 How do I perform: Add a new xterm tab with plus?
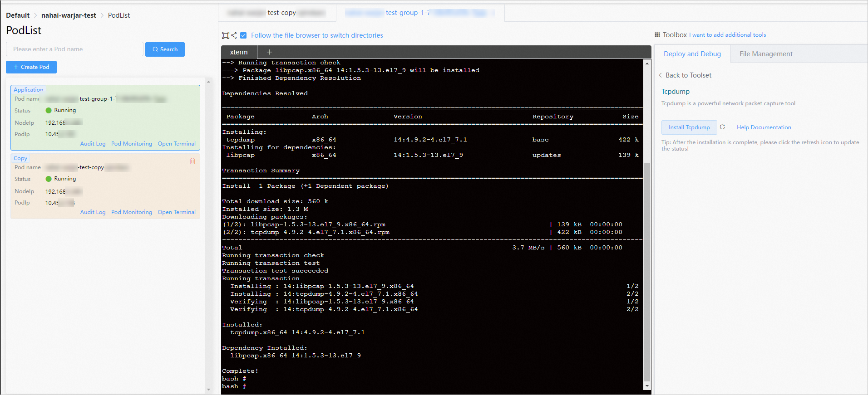click(269, 52)
